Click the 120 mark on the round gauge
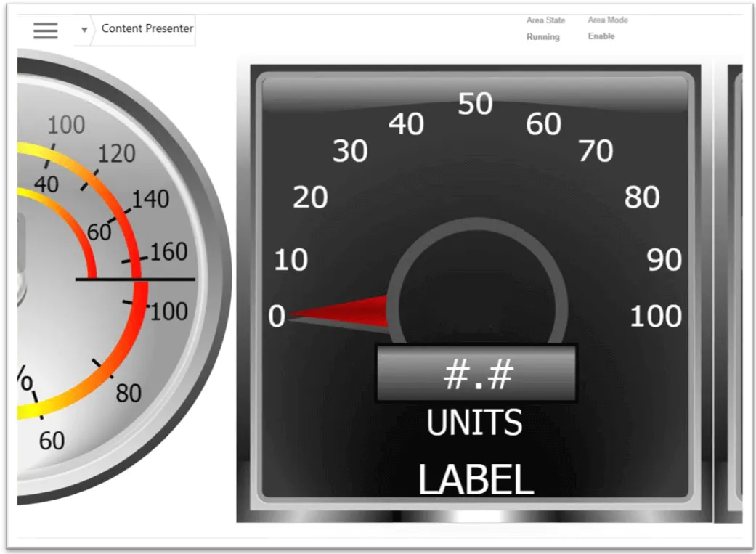The image size is (756, 554). [x=117, y=154]
